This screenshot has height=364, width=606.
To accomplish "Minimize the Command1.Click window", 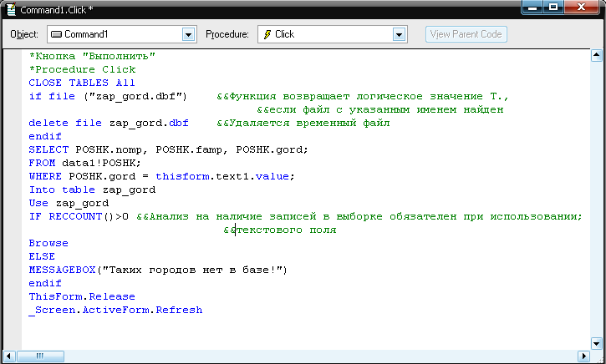I will click(x=532, y=7).
